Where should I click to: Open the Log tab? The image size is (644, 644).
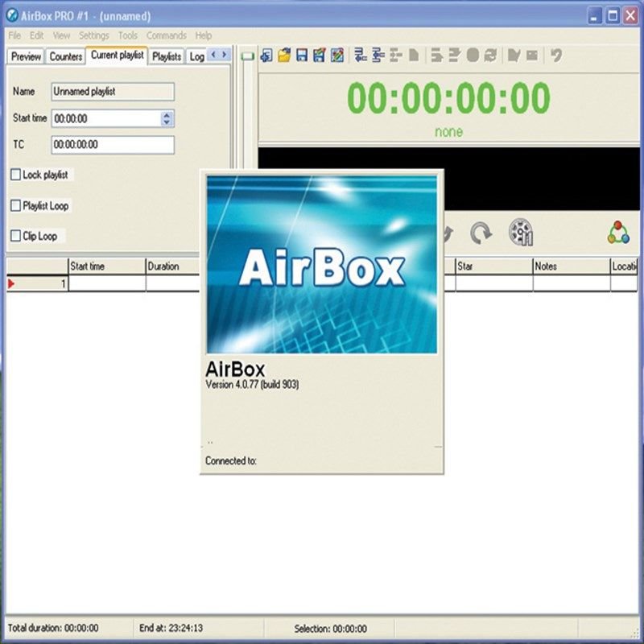196,56
